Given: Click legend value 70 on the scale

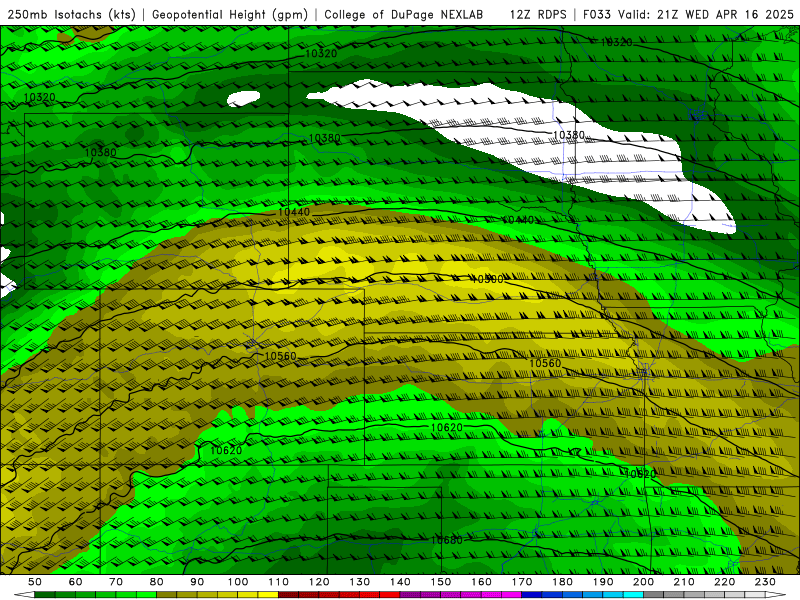Looking at the screenshot, I should (x=116, y=582).
